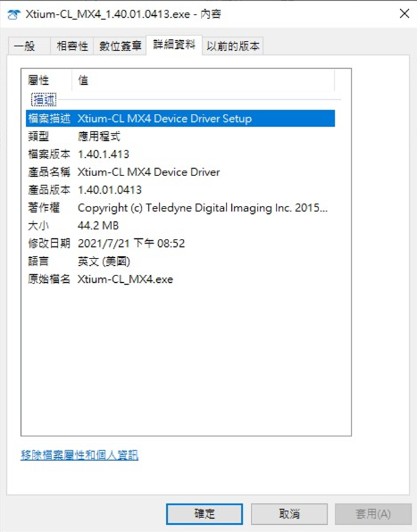Select the 詳細資料 tab

[x=174, y=45]
